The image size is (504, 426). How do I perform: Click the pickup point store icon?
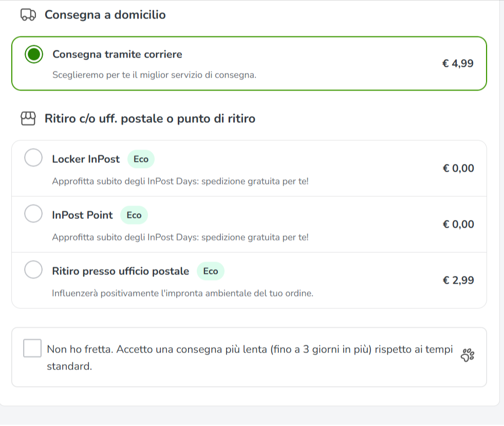28,119
